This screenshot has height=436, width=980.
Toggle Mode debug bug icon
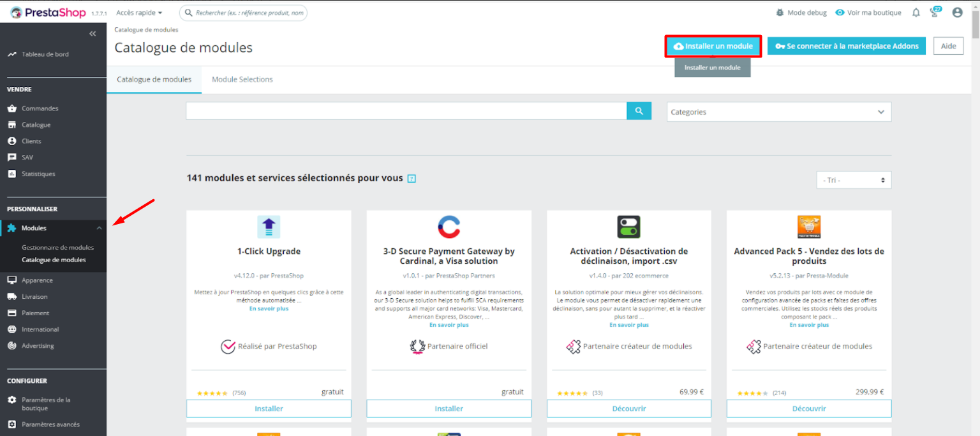click(x=780, y=13)
